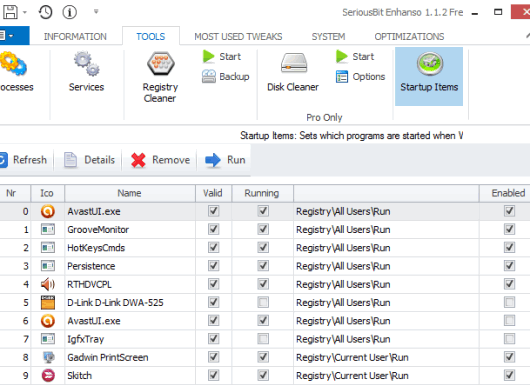The image size is (530, 386).
Task: Uncheck Enabled for RTHDVCPL
Action: coord(509,284)
